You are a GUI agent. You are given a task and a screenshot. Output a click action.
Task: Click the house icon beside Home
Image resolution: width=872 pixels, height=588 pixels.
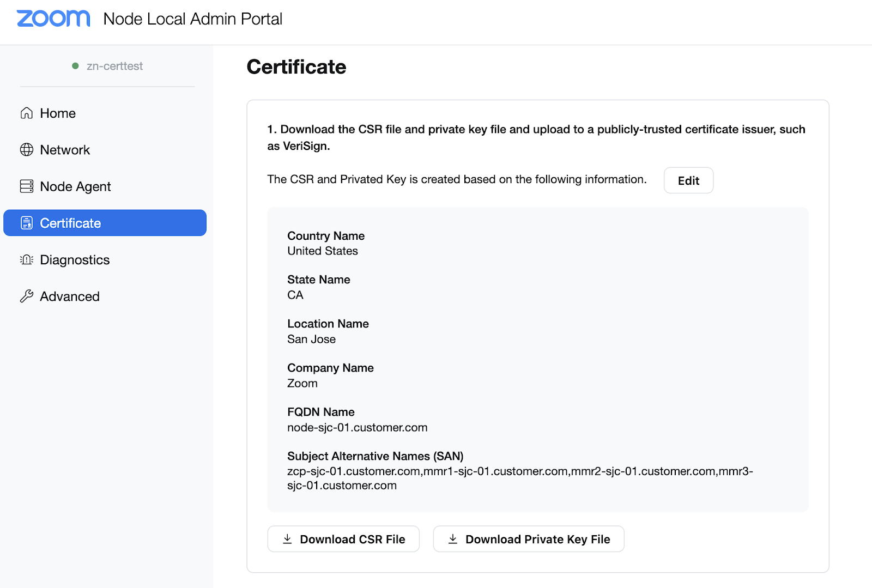27,113
